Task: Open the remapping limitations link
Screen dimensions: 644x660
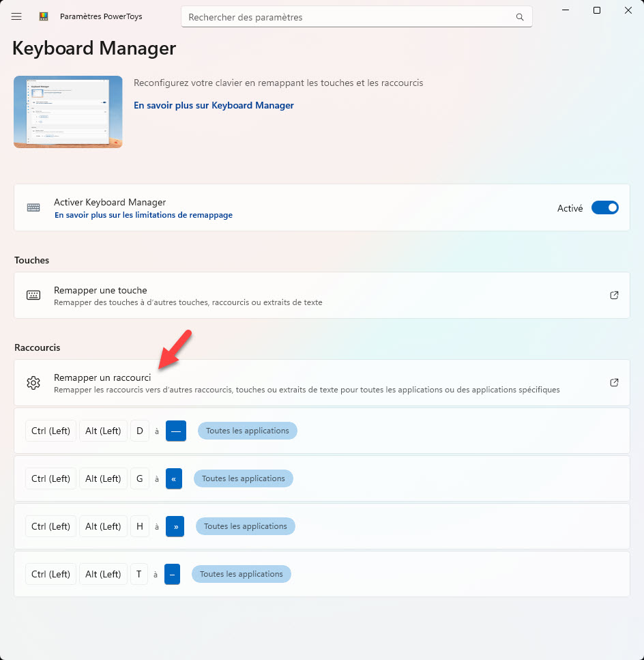Action: [143, 215]
